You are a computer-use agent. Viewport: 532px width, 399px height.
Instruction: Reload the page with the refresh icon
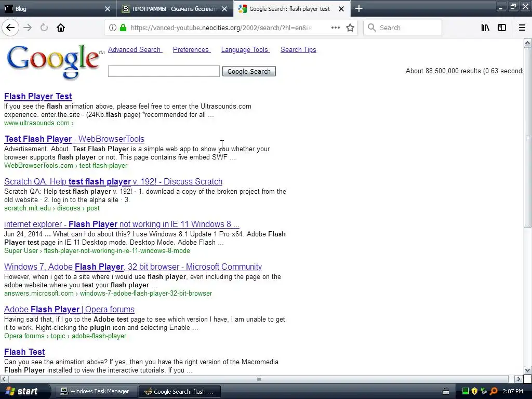click(44, 28)
